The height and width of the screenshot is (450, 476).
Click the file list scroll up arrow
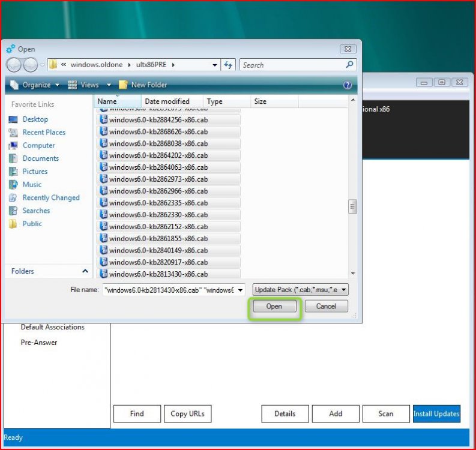(x=353, y=100)
